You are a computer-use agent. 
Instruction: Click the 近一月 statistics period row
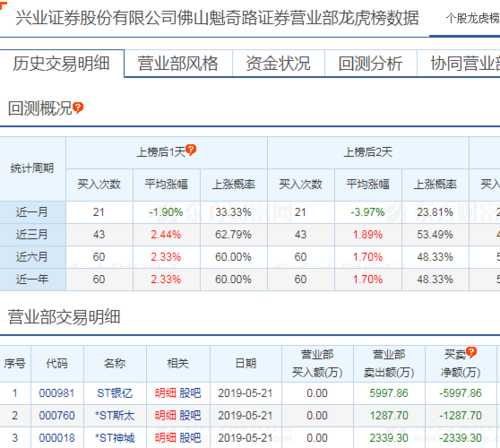click(250, 212)
